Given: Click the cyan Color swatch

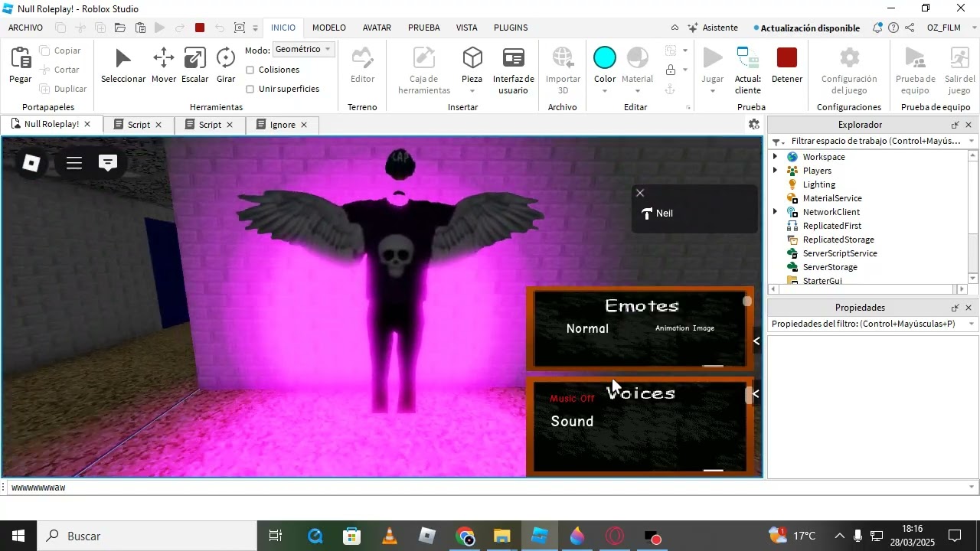Looking at the screenshot, I should click(605, 58).
